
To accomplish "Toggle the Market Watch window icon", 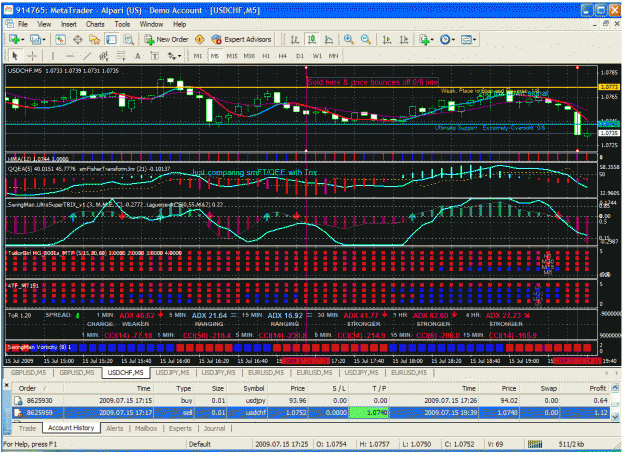I will tap(60, 39).
